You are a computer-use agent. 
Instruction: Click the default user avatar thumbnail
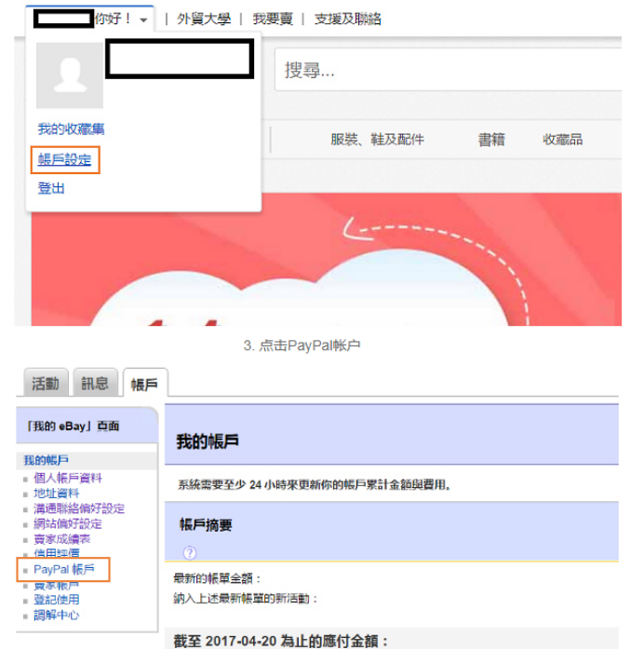coord(70,75)
